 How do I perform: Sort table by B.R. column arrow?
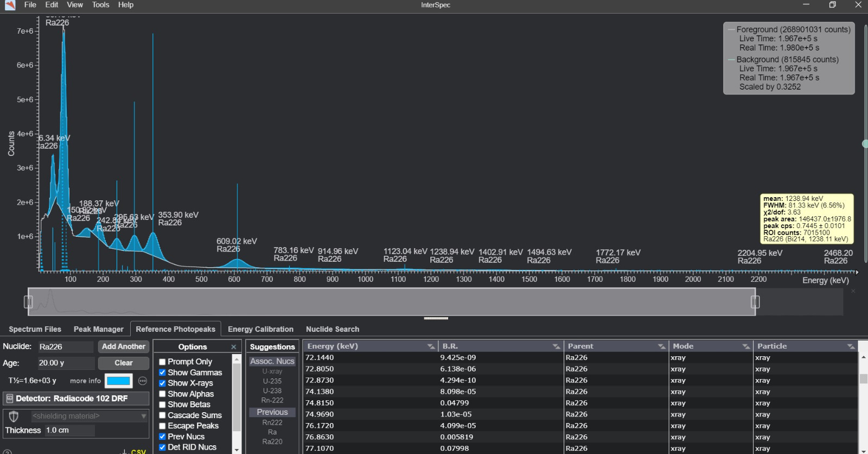point(556,346)
